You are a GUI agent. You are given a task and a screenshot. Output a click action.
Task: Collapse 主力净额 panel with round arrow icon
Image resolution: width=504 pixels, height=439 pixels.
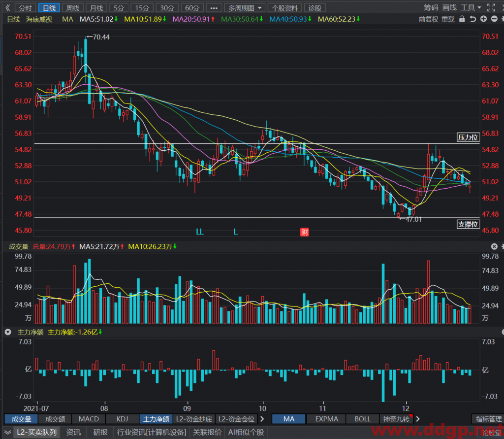[8, 332]
